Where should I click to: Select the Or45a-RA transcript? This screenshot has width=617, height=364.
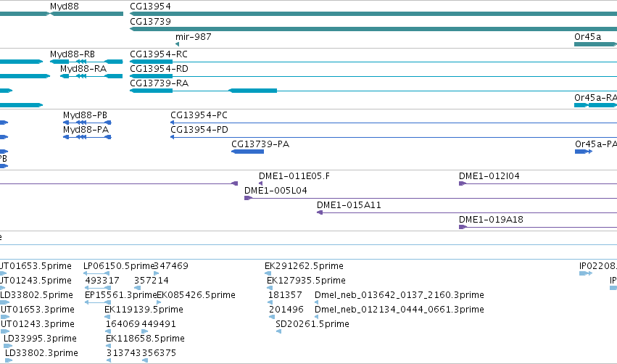tap(595, 105)
